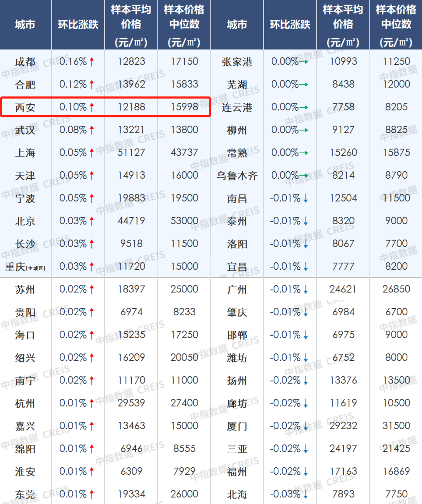Select the city cell 海口

point(25,335)
